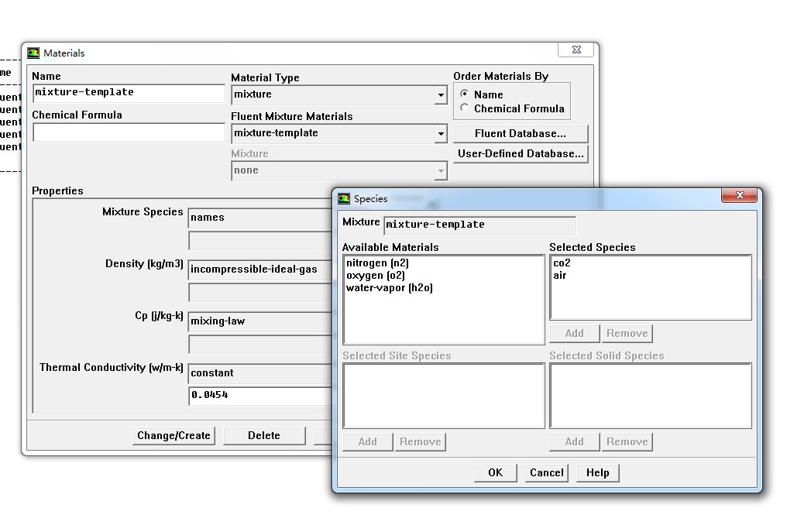Select co2 in Selected Species list

(562, 263)
